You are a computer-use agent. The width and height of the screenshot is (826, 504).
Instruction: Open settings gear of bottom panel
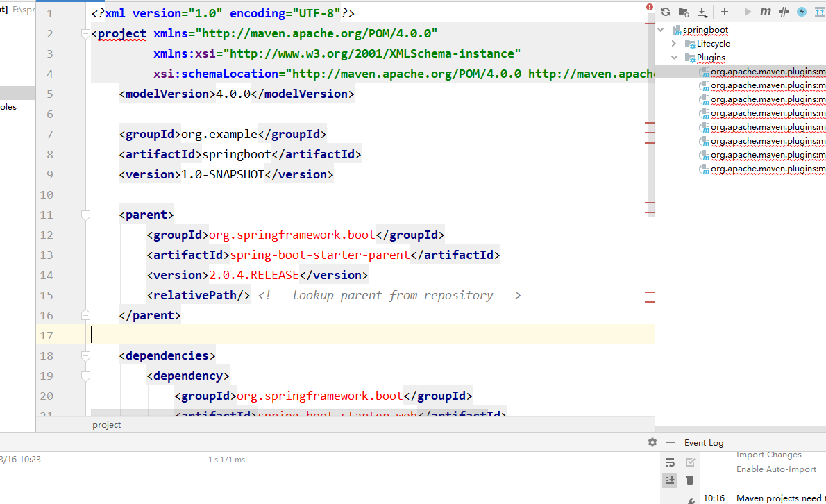(x=652, y=442)
